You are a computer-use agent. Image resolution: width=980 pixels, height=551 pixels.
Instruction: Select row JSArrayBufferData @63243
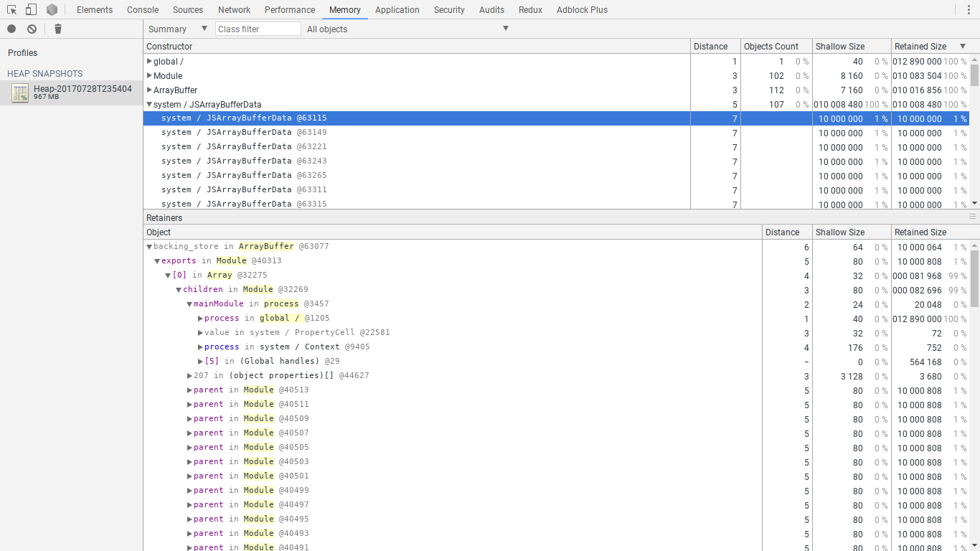click(x=556, y=161)
